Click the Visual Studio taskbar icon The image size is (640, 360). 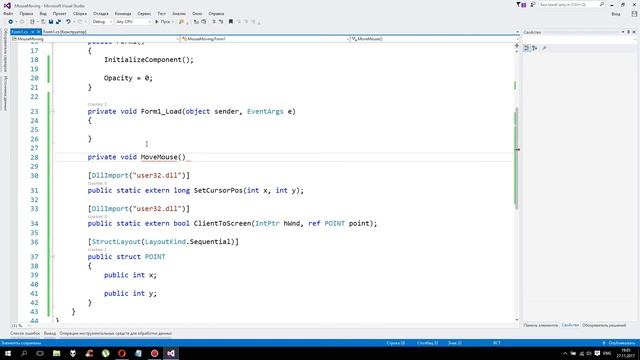[171, 353]
